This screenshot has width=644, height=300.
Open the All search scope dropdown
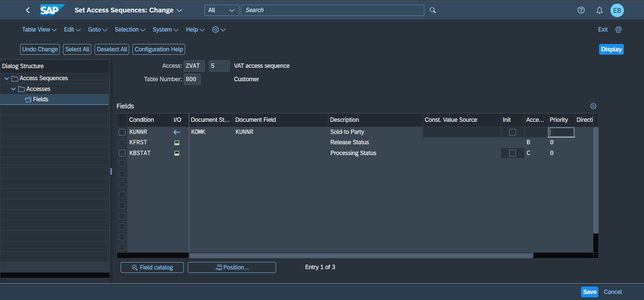[222, 10]
